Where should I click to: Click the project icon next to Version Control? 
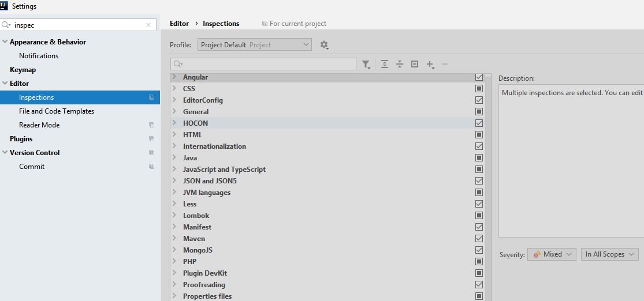tap(151, 153)
